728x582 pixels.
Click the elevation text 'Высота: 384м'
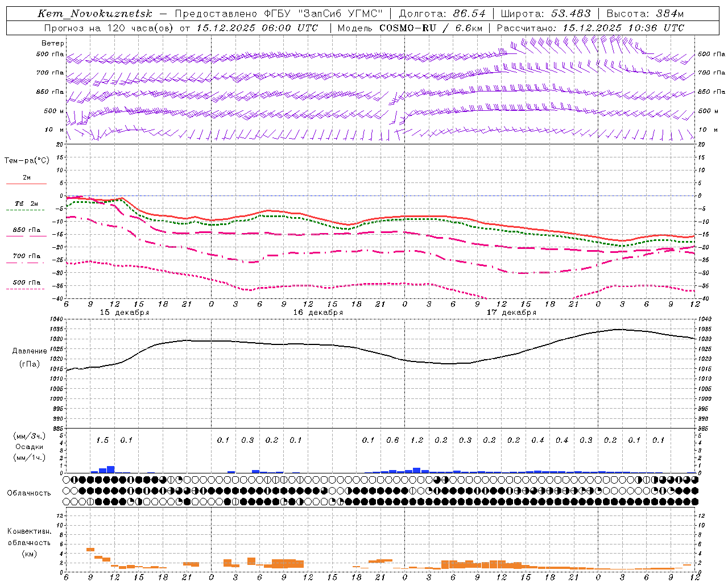point(645,14)
